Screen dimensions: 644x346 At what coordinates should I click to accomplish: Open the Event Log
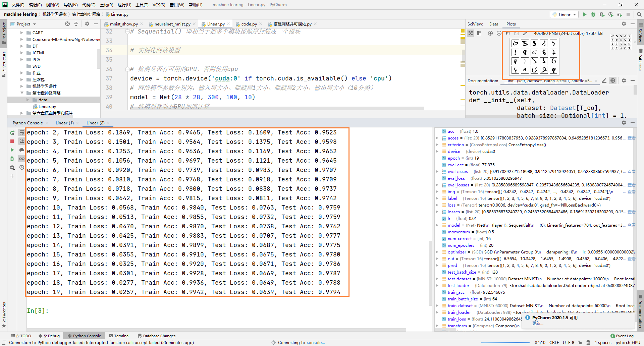622,336
